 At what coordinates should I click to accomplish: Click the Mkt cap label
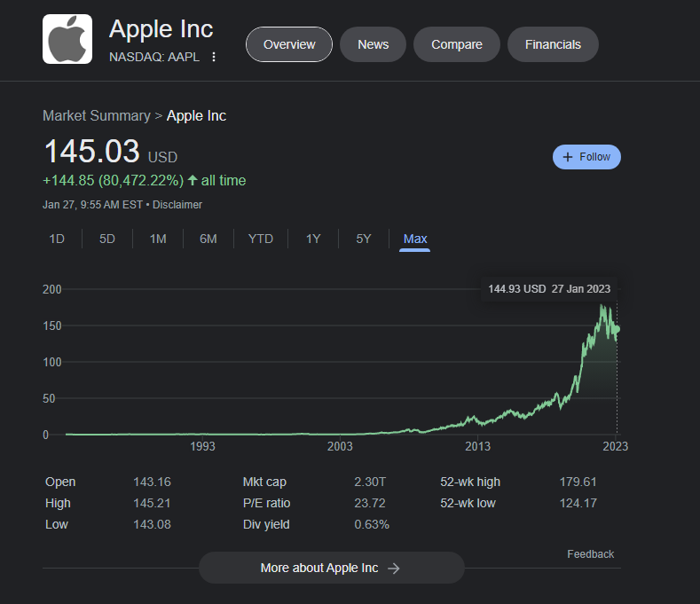[x=264, y=482]
